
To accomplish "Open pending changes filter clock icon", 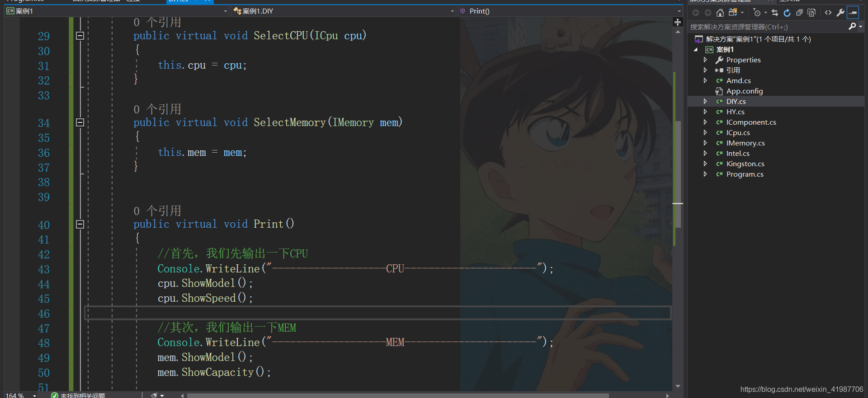I will (x=757, y=13).
